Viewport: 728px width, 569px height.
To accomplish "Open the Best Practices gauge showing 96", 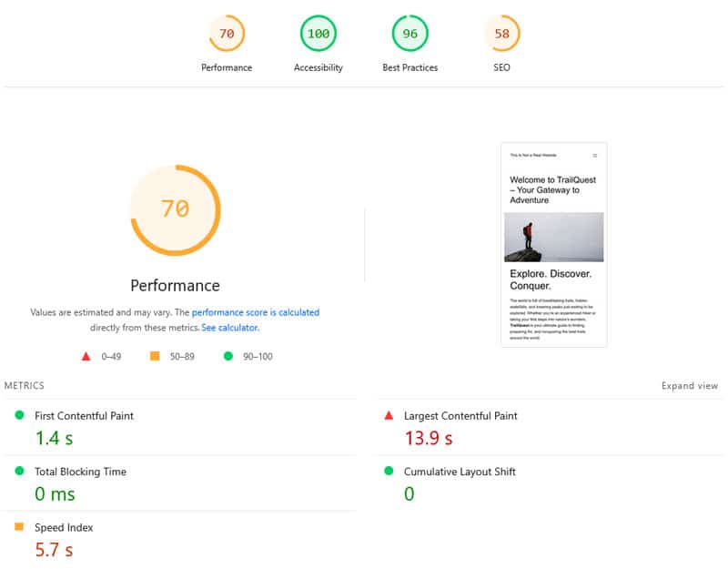I will coord(410,34).
